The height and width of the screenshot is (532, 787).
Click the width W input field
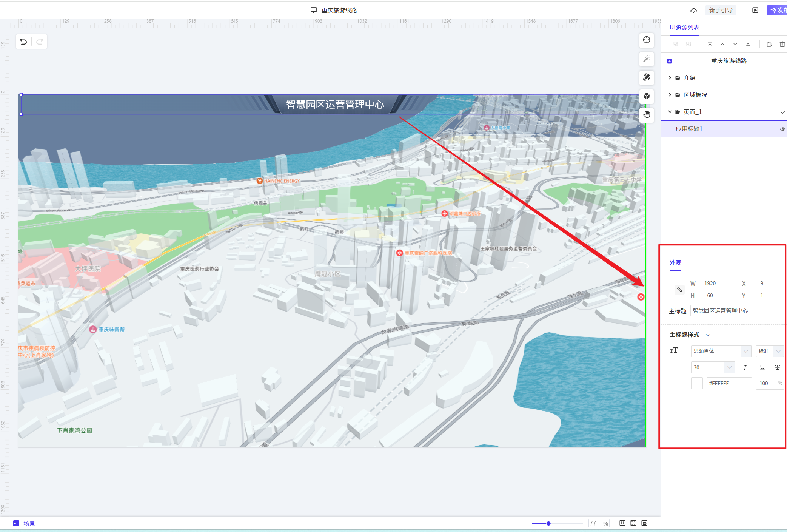710,284
